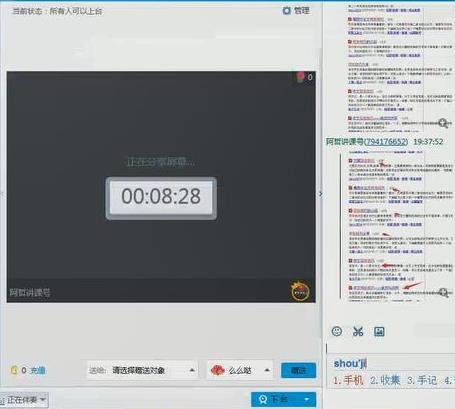The width and height of the screenshot is (455, 409).
Task: Click the 下台 button
Action: pos(275,399)
